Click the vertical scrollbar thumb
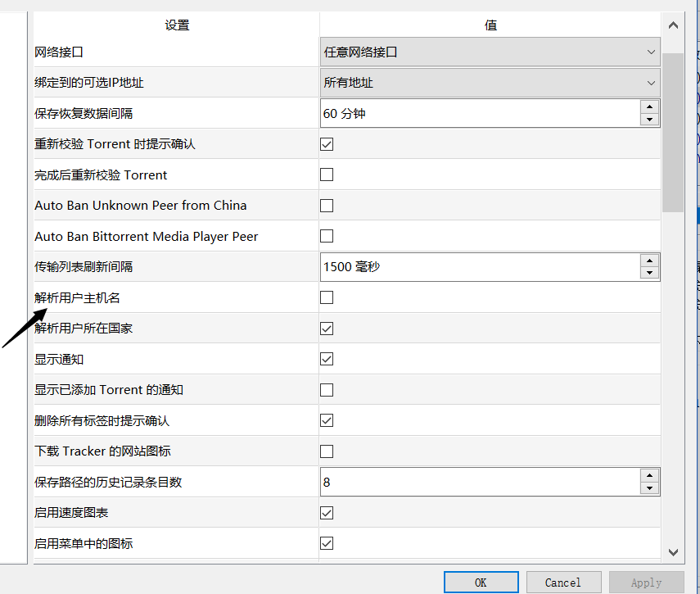The image size is (700, 594). [x=673, y=133]
